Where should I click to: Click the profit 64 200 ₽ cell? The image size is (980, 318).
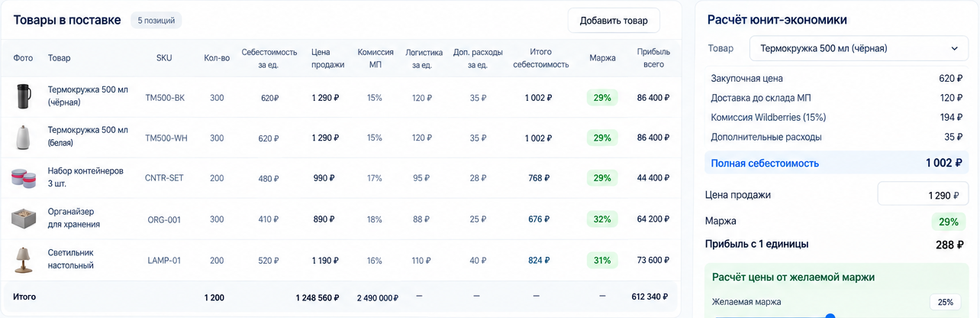[653, 219]
